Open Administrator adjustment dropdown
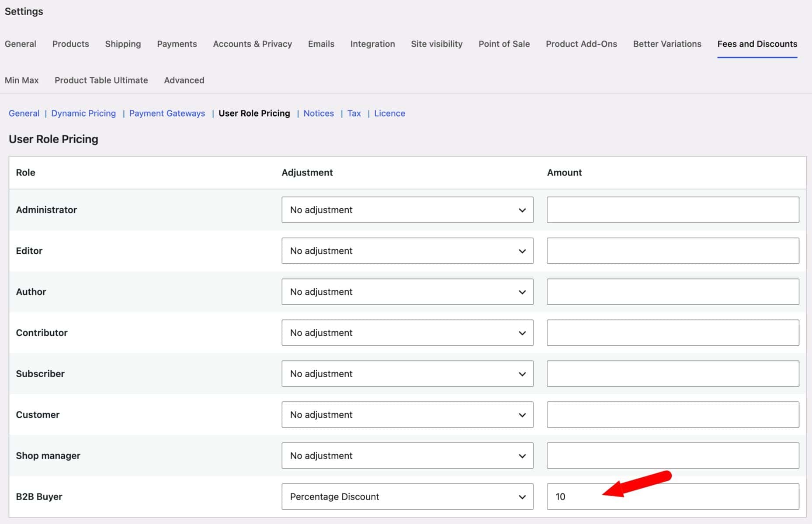Image resolution: width=812 pixels, height=524 pixels. click(x=407, y=210)
